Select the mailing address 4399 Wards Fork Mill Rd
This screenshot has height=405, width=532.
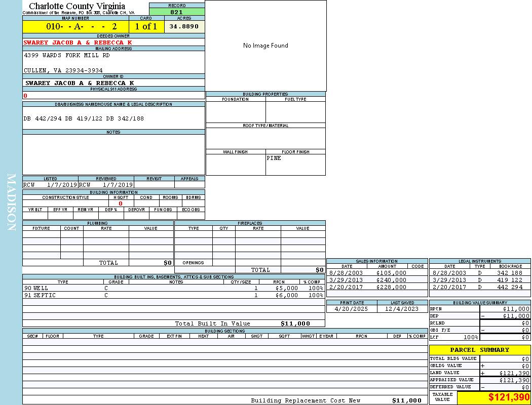pyautogui.click(x=67, y=55)
